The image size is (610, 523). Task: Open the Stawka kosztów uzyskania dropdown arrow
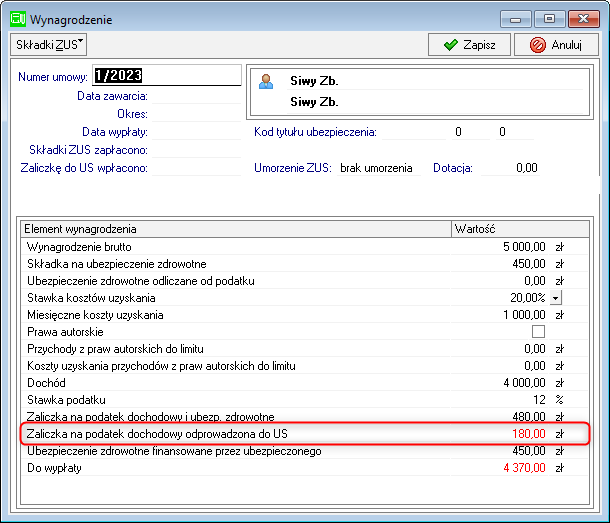556,298
